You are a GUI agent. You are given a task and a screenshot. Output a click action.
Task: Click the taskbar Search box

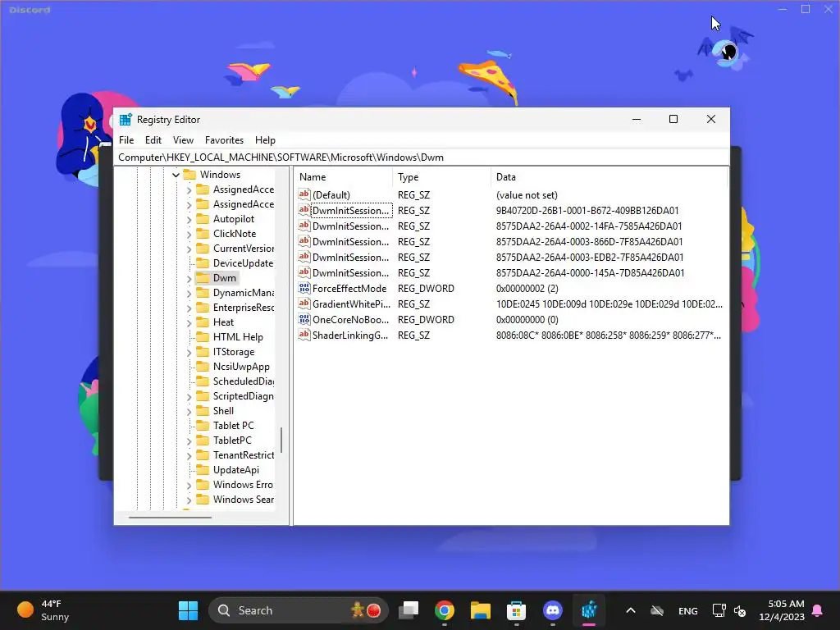tap(298, 610)
